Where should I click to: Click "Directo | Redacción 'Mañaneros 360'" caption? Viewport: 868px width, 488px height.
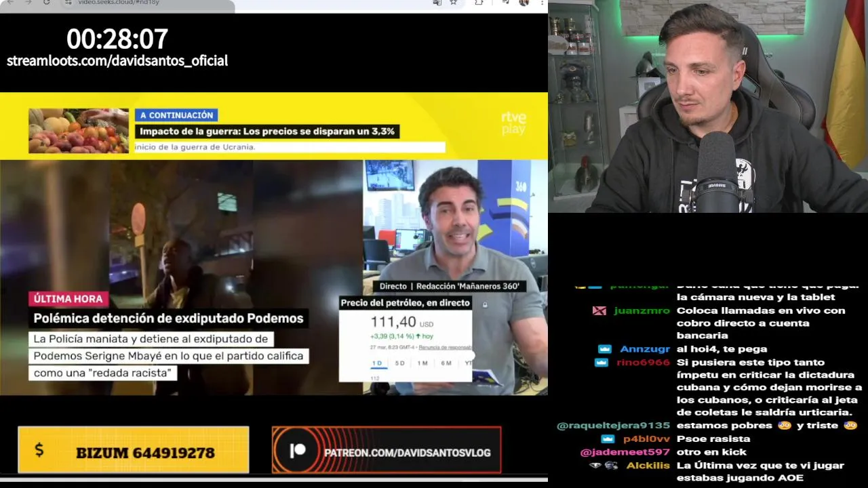[450, 286]
